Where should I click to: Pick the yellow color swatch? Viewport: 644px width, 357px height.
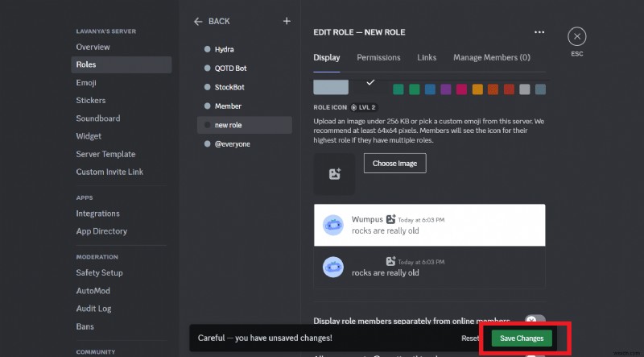pos(477,89)
